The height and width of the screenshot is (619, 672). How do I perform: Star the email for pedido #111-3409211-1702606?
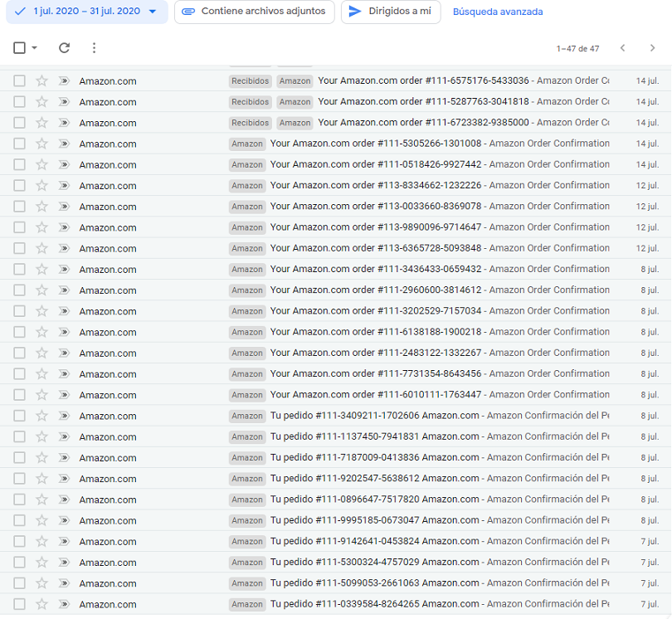(x=41, y=416)
